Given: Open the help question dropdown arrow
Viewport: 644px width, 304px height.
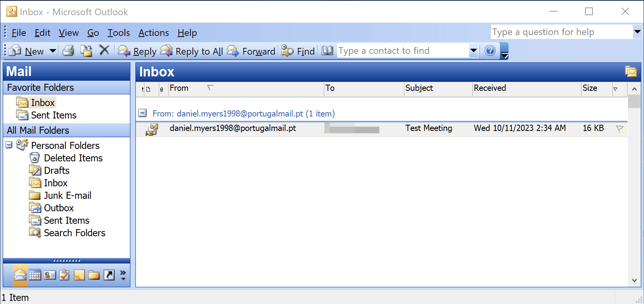Looking at the screenshot, I should click(x=637, y=32).
